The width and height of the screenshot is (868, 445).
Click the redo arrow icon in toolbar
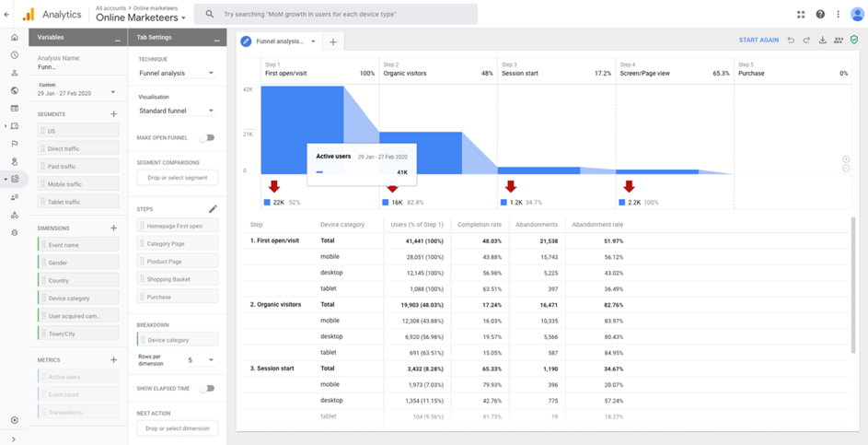pyautogui.click(x=806, y=41)
